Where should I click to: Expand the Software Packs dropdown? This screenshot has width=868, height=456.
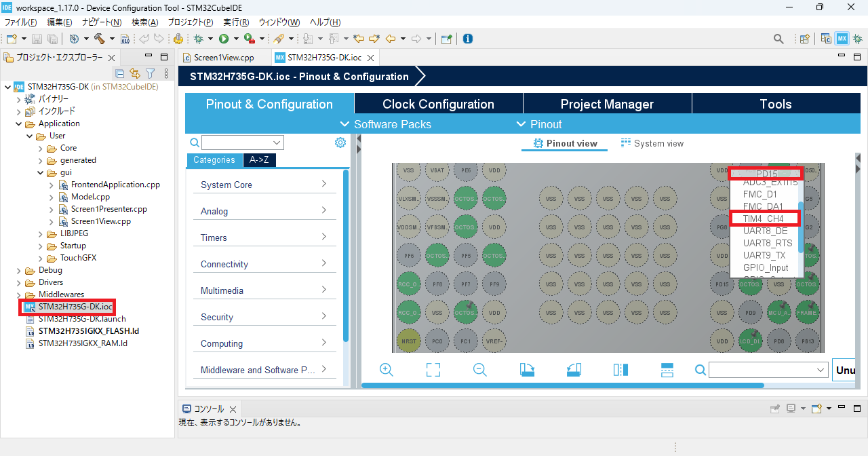(387, 124)
